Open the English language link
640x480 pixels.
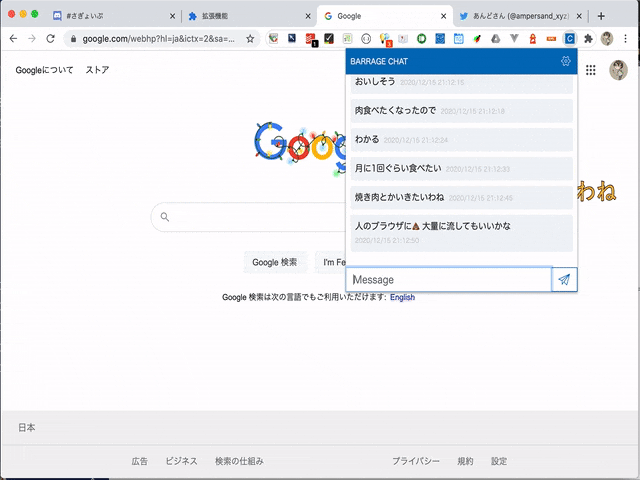point(402,297)
